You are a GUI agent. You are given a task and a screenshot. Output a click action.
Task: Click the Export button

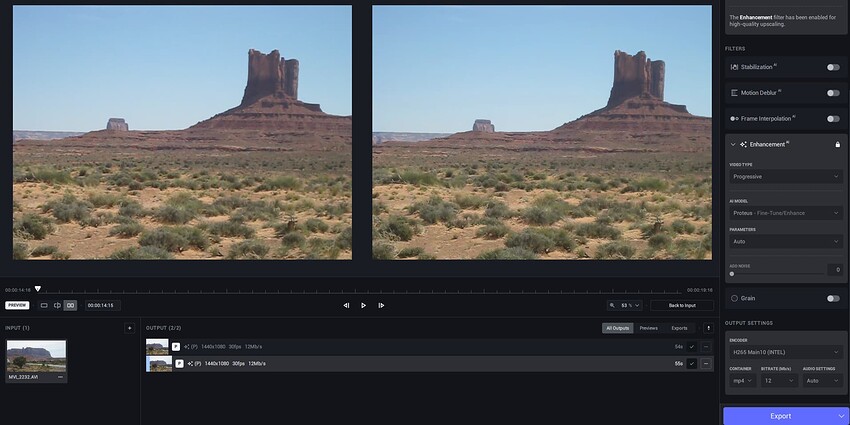[780, 415]
